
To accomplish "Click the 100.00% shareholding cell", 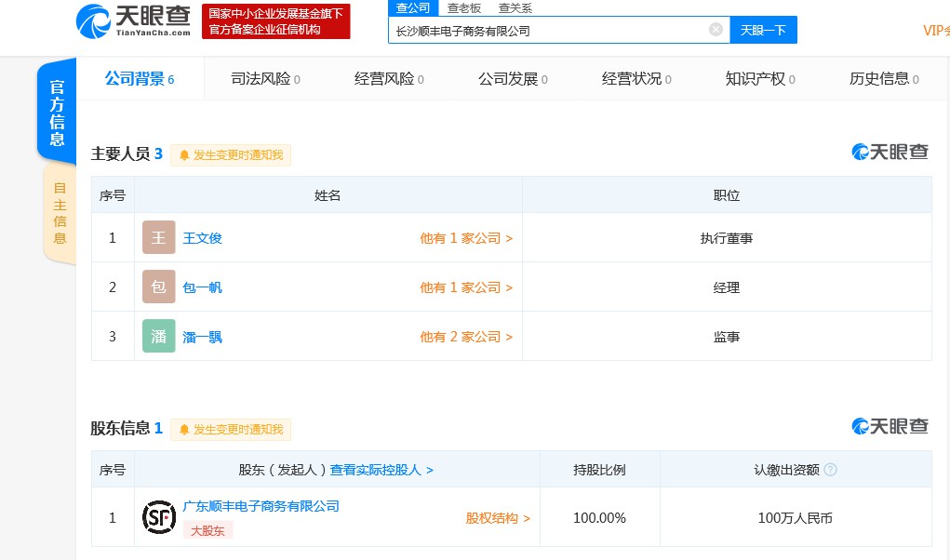I will (600, 517).
